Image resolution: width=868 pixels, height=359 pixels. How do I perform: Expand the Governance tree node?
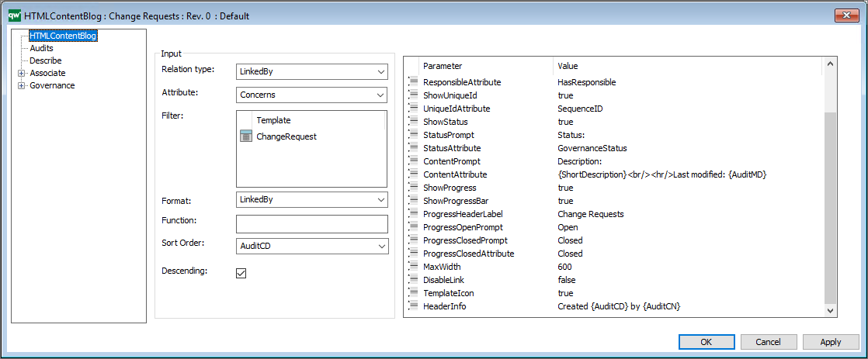21,85
